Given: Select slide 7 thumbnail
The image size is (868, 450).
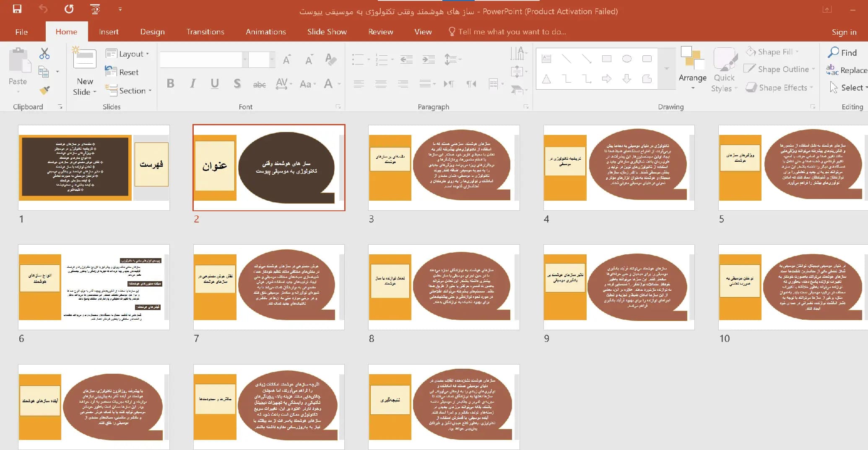Looking at the screenshot, I should (x=269, y=287).
